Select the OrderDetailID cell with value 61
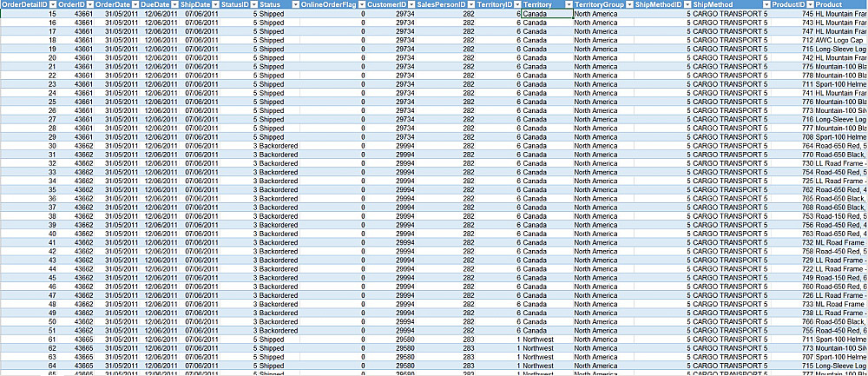The height and width of the screenshot is (376, 868). pyautogui.click(x=29, y=339)
